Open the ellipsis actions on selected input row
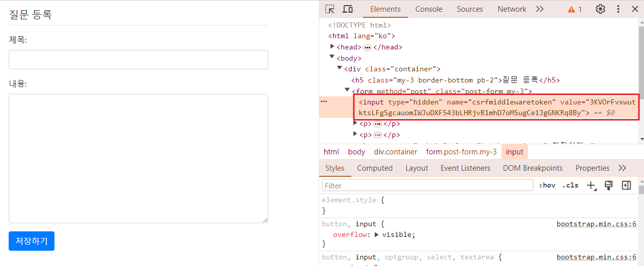Screen dimensions: 644x266 coord(324,102)
